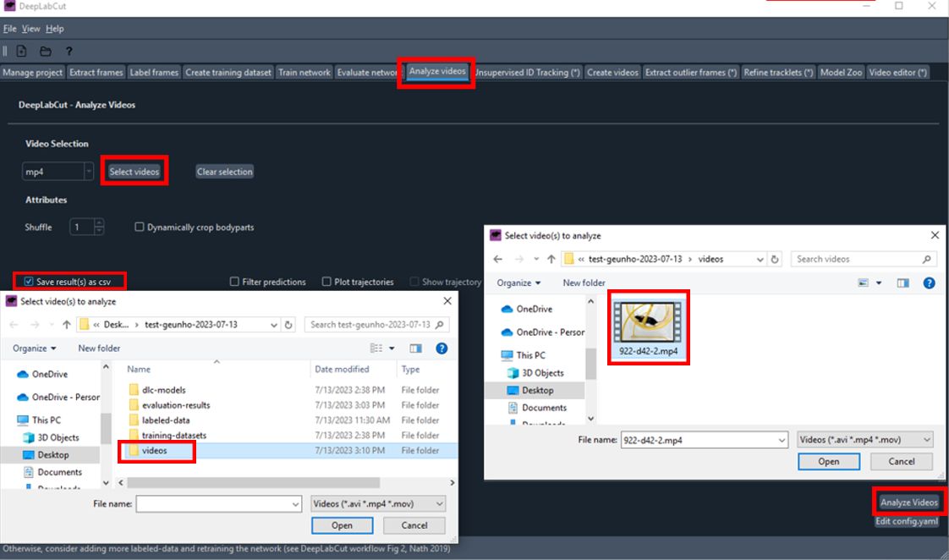
Task: Click the help question mark toolbar icon
Action: [69, 52]
